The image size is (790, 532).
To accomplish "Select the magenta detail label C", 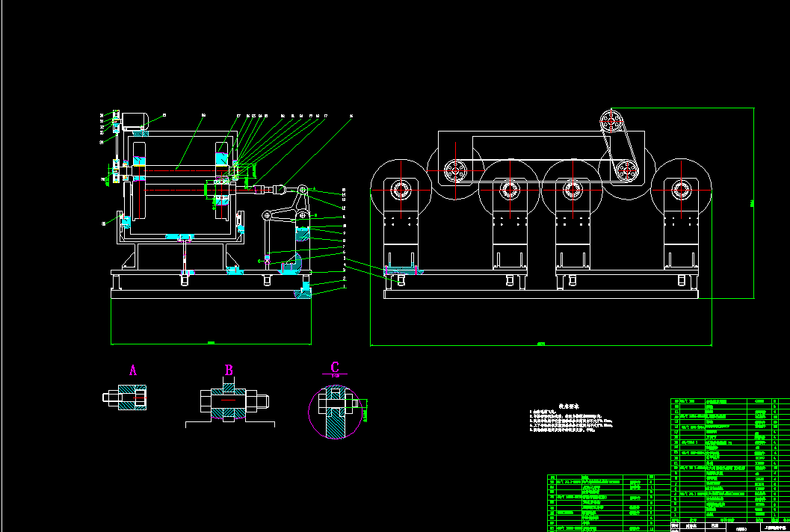I will (x=335, y=367).
